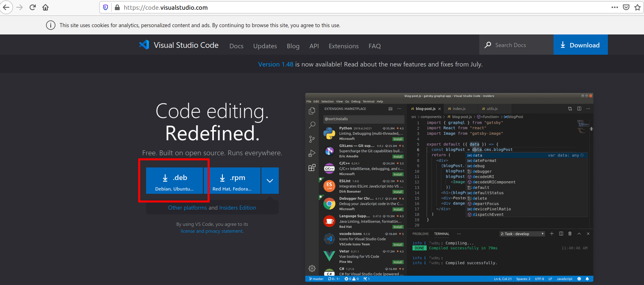View site security via the padlock icon

coord(117,7)
